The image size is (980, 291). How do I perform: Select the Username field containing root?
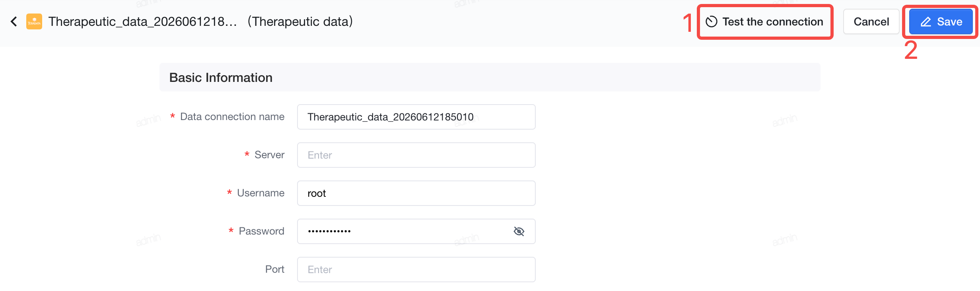tap(416, 193)
